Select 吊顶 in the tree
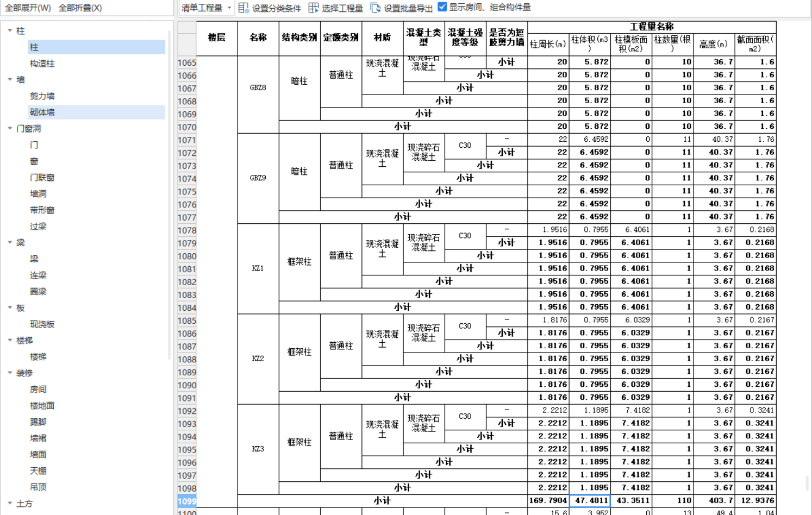 [x=38, y=487]
